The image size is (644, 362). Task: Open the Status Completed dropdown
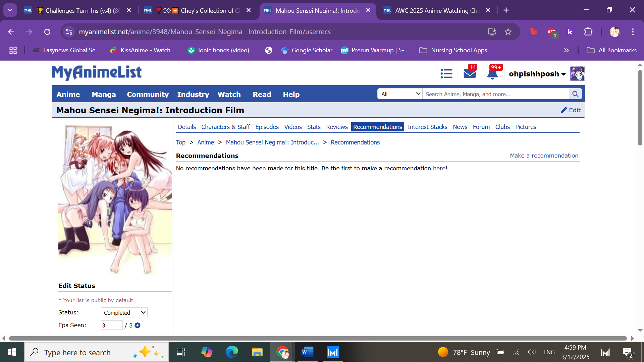[124, 313]
